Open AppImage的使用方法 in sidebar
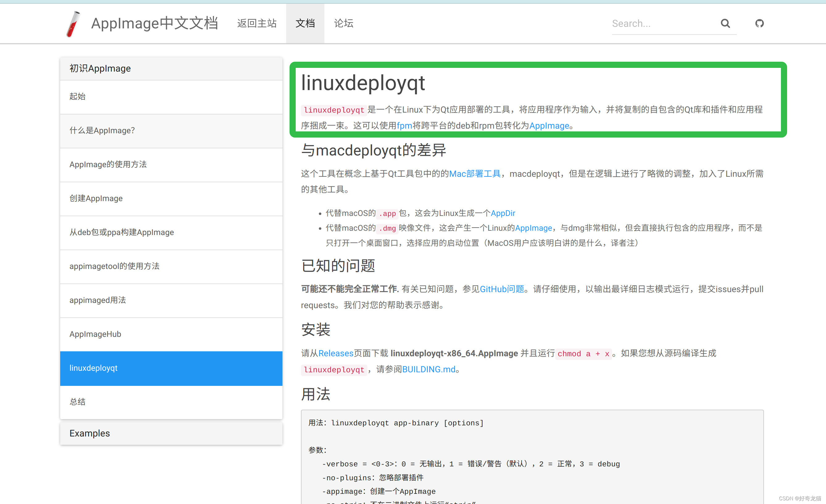Image resolution: width=826 pixels, height=504 pixels. (171, 164)
